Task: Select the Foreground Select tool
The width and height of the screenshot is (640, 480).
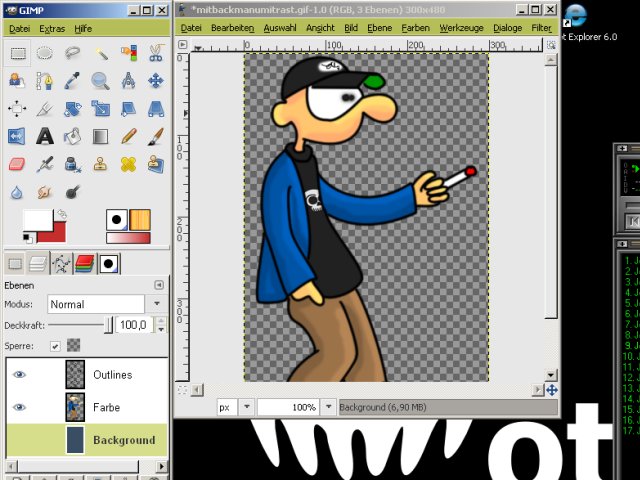Action: click(x=17, y=81)
